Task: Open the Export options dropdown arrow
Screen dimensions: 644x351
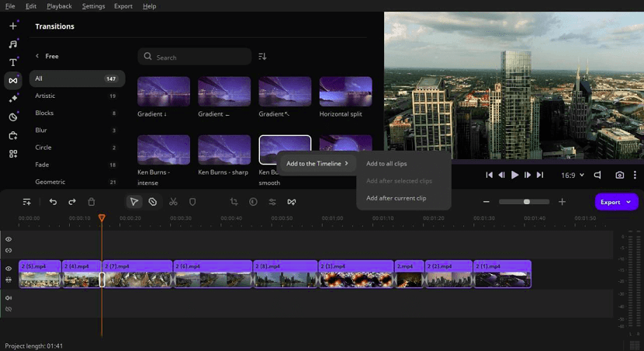Action: [628, 202]
